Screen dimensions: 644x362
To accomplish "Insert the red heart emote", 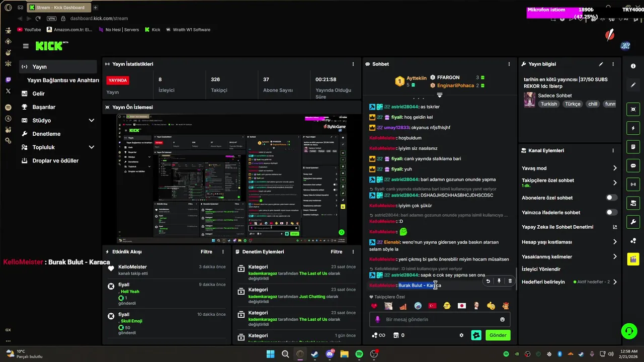I will coord(374,306).
